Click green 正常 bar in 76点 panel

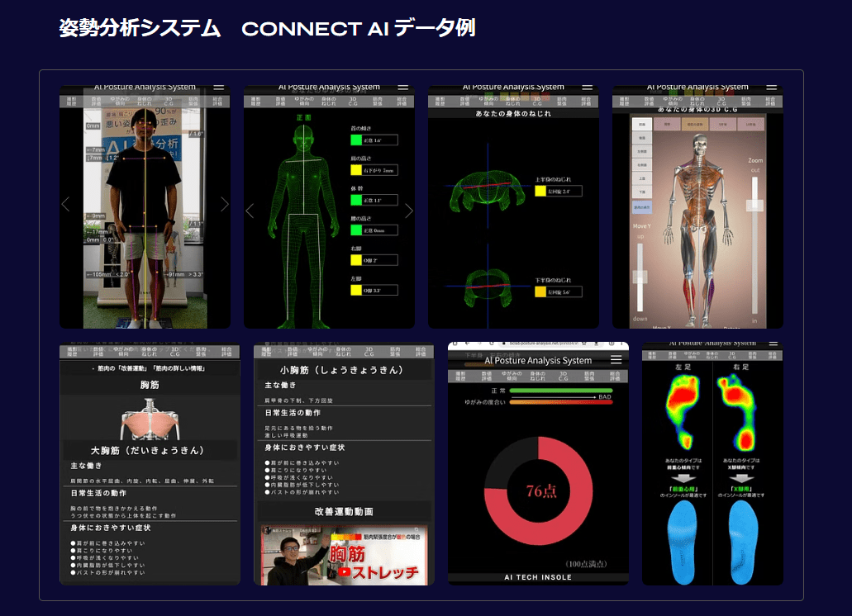[x=561, y=391]
